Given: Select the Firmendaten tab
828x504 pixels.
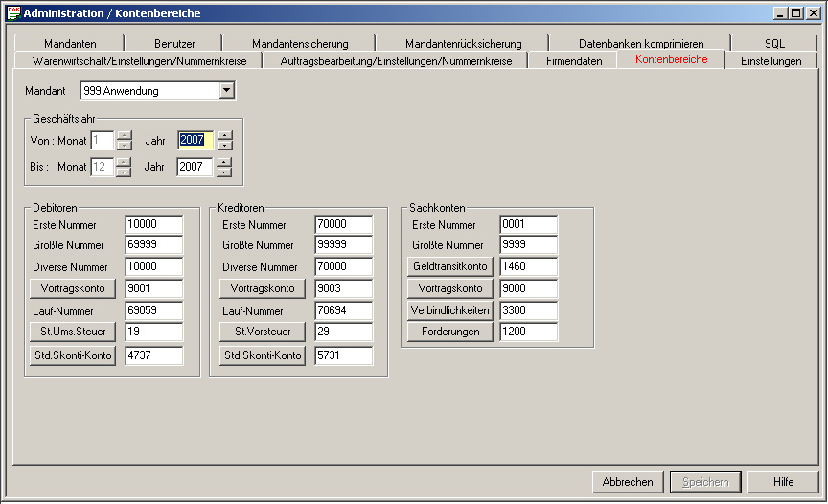Looking at the screenshot, I should pos(574,60).
